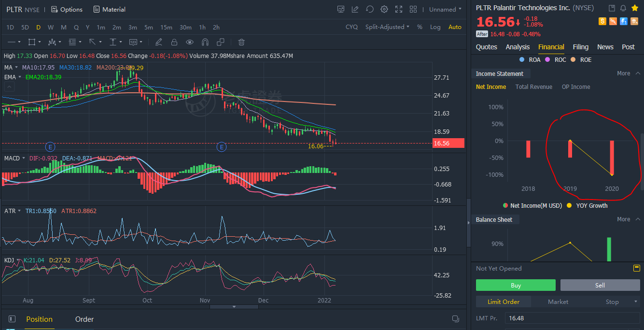Image resolution: width=644 pixels, height=330 pixels.
Task: Click the tan layered badge icon
Action: (634, 21)
